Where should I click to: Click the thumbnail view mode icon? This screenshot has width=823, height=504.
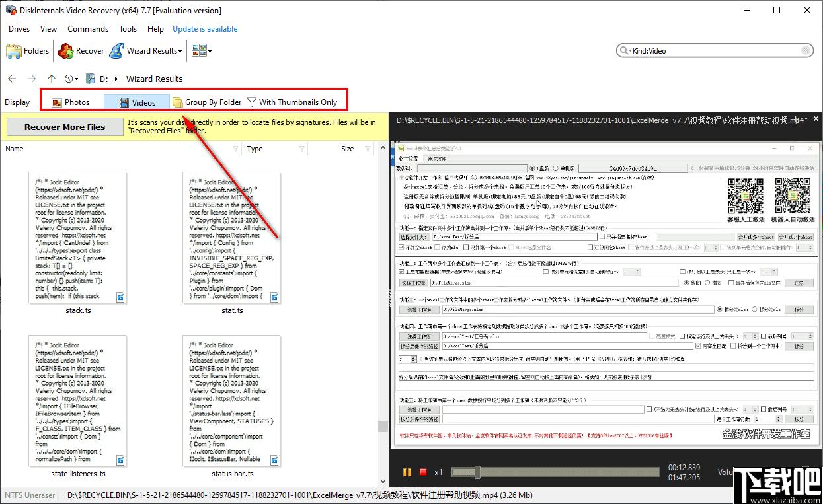pos(198,51)
